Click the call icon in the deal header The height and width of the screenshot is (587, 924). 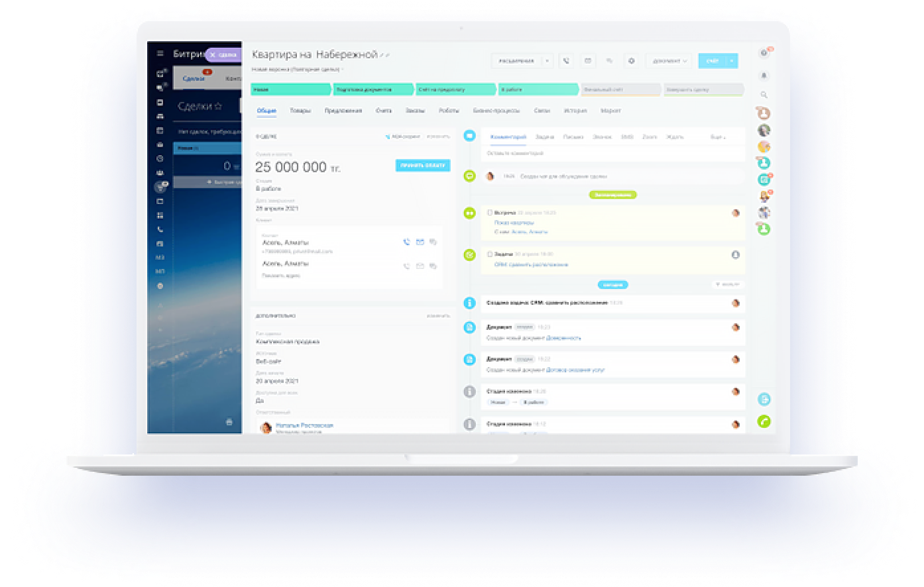[x=566, y=61]
